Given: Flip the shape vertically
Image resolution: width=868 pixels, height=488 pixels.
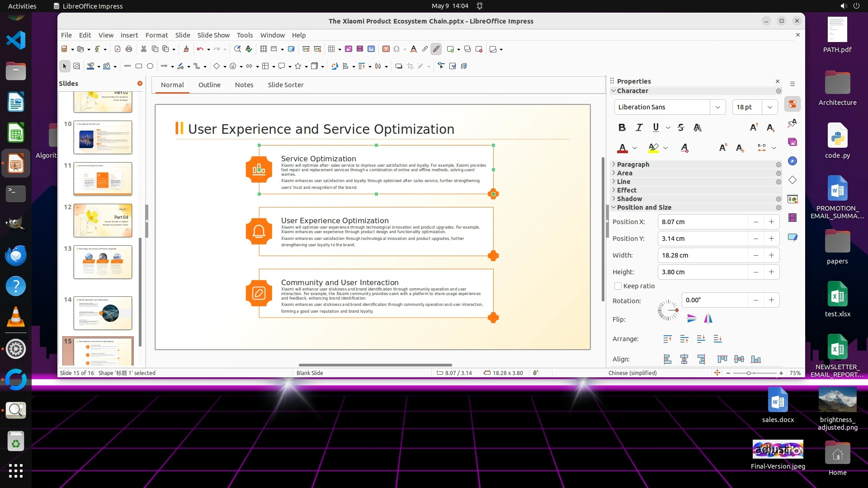Looking at the screenshot, I should [x=691, y=319].
